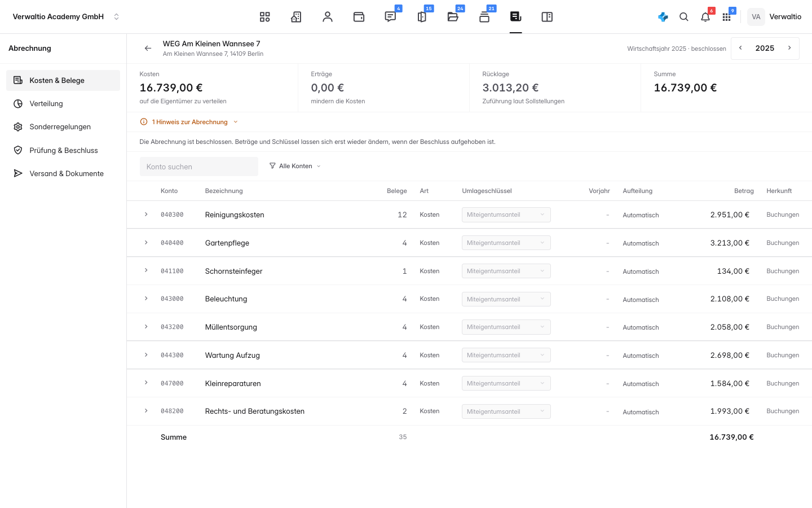Open Umlageschlüssel dropdown for Beleuchtung
Viewport: 812px width, 508px height.
pos(506,299)
